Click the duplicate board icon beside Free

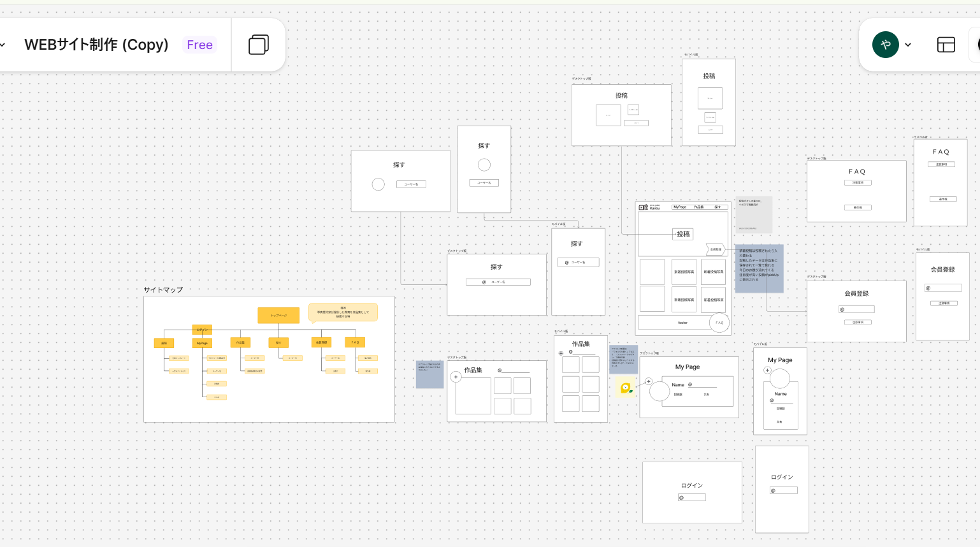(258, 45)
